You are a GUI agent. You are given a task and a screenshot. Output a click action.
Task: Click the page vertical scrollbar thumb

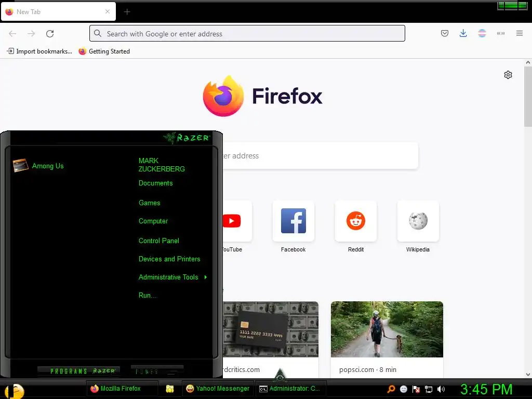pos(528,97)
